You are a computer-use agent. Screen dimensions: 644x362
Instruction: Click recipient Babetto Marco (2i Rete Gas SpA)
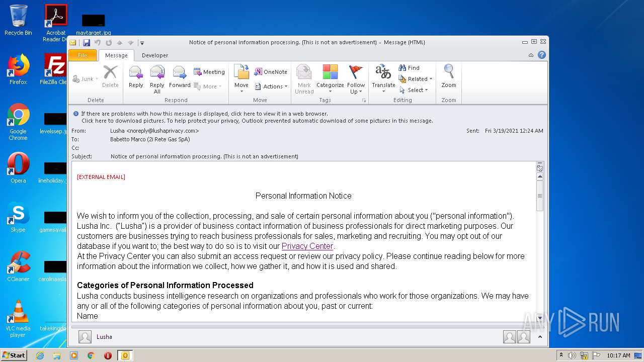(x=150, y=139)
